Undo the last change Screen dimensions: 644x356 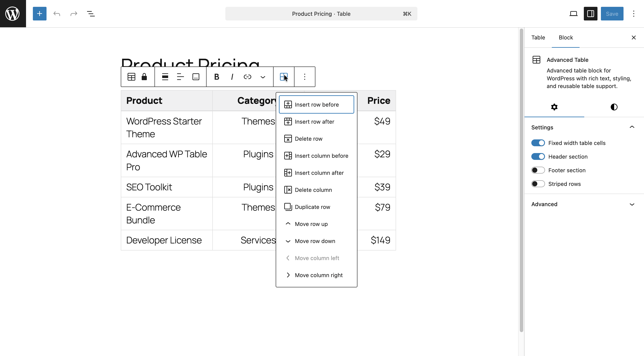point(57,13)
